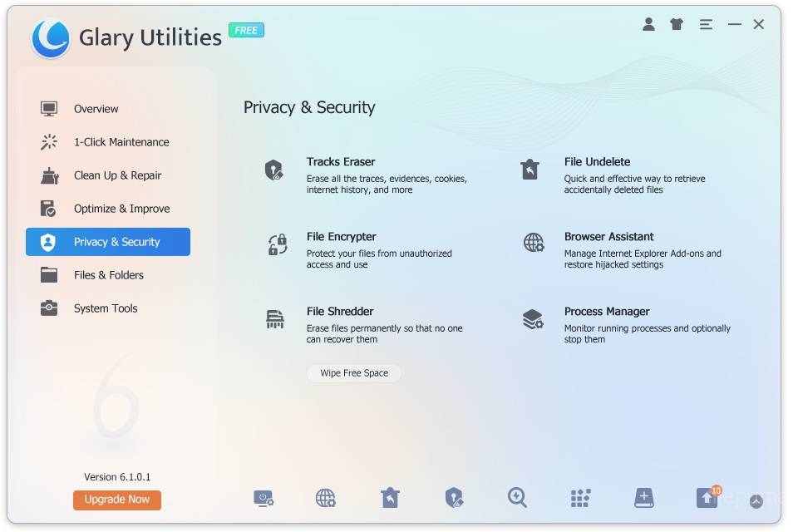Click the orange Upgrade Now button
Screen dimensions: 798x532
pyautogui.click(x=117, y=500)
